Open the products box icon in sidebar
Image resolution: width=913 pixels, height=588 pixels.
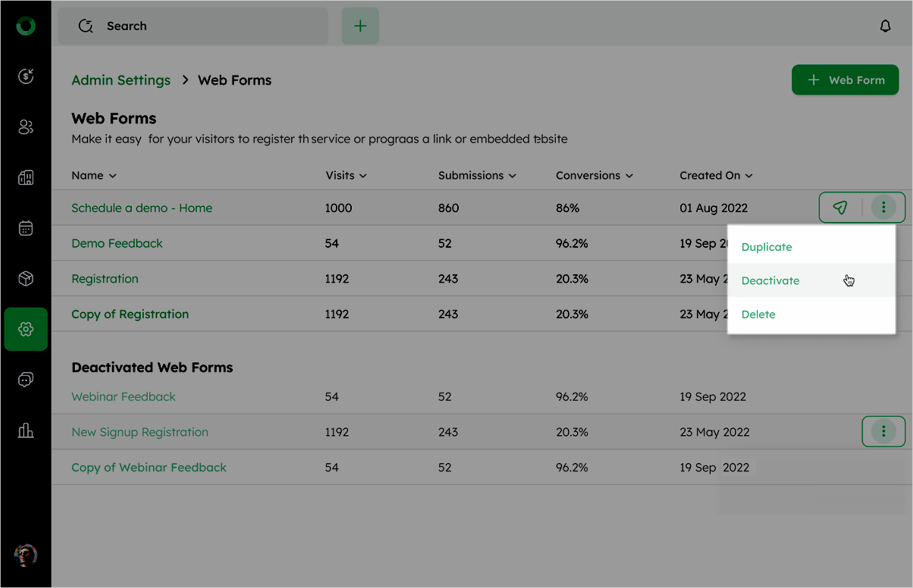(x=26, y=279)
